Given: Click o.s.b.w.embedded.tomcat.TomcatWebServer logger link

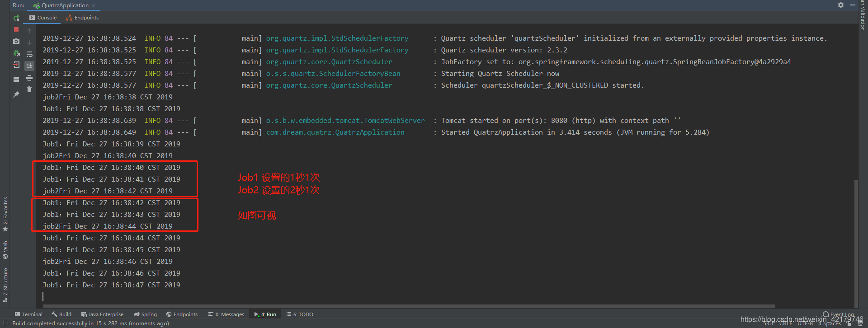Looking at the screenshot, I should pos(345,121).
